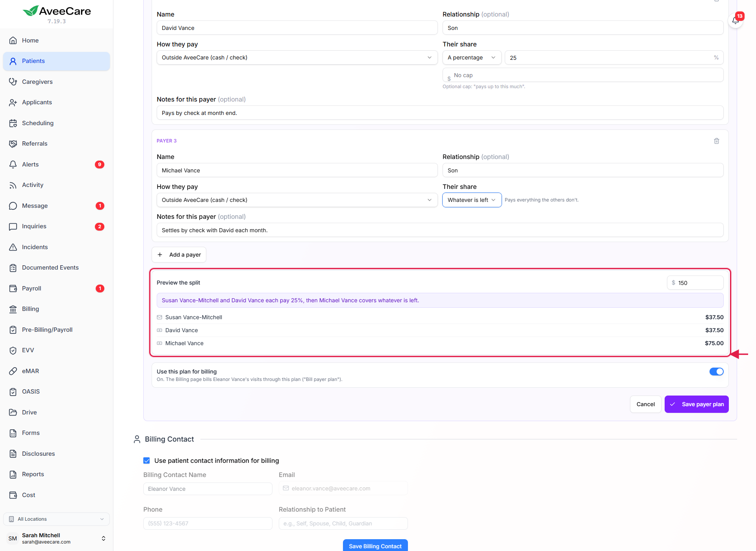Click the Billing bank icon
Screen dimensions: 756x551
pos(13,309)
